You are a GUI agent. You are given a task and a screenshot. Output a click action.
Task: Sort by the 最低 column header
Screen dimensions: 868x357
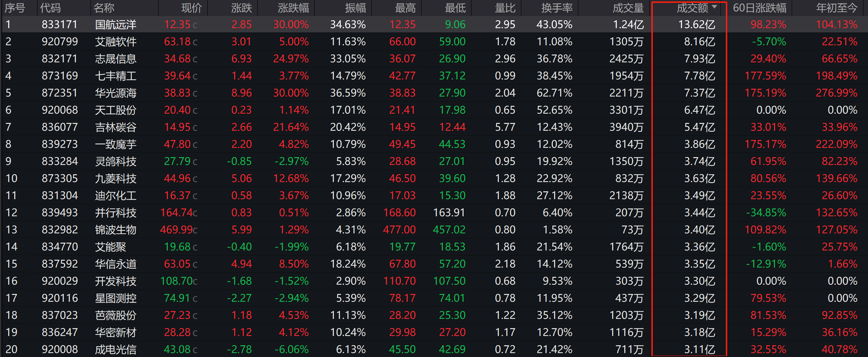coord(455,8)
